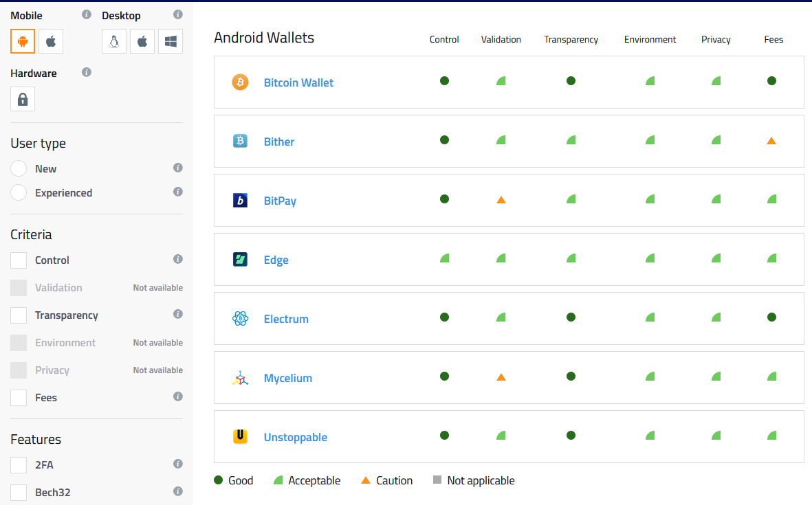The height and width of the screenshot is (505, 812).
Task: Choose the Linux desktop platform icon
Action: (x=114, y=41)
